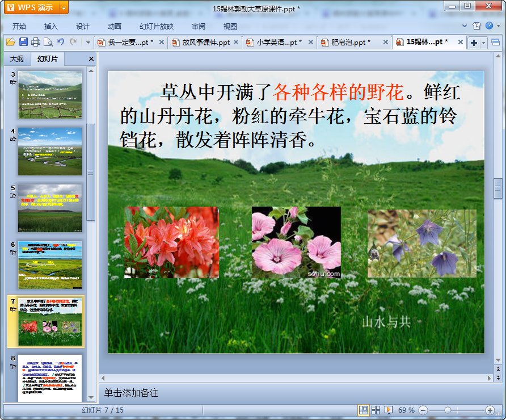506x420 pixels.
Task: Open Print Preview icon
Action: tap(48, 43)
